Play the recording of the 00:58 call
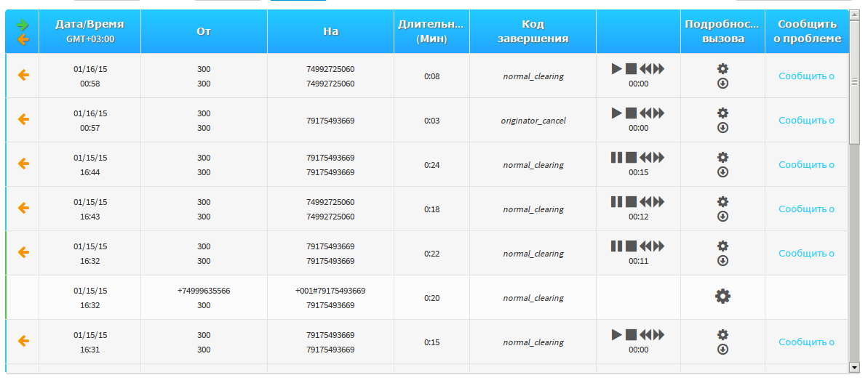This screenshot has width=868, height=391. [617, 68]
